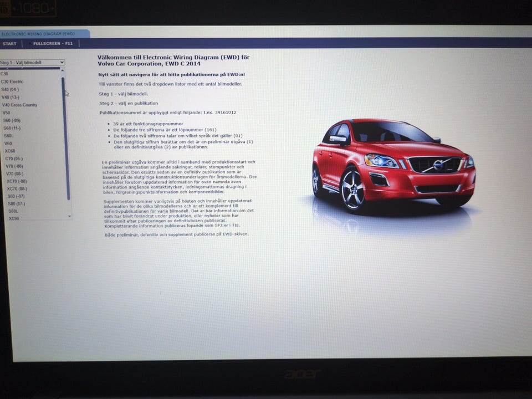The height and width of the screenshot is (399, 532).
Task: Select C70 (06-) model
Action: coord(14,158)
